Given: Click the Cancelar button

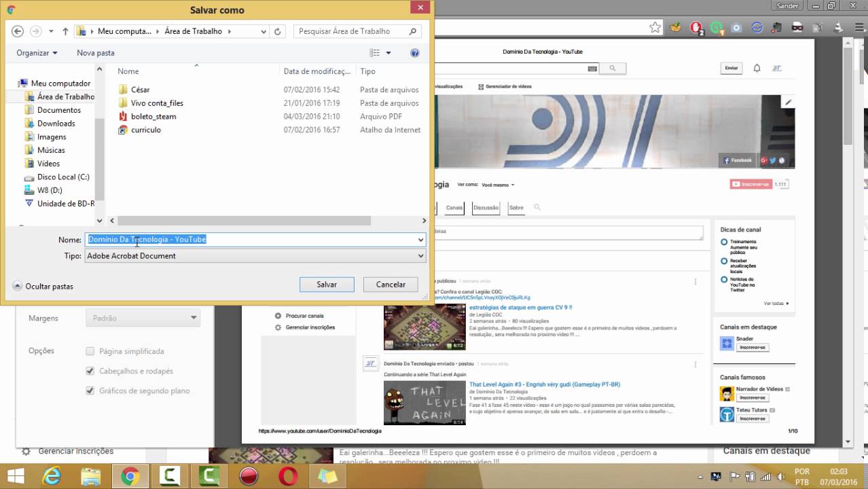Looking at the screenshot, I should click(391, 285).
